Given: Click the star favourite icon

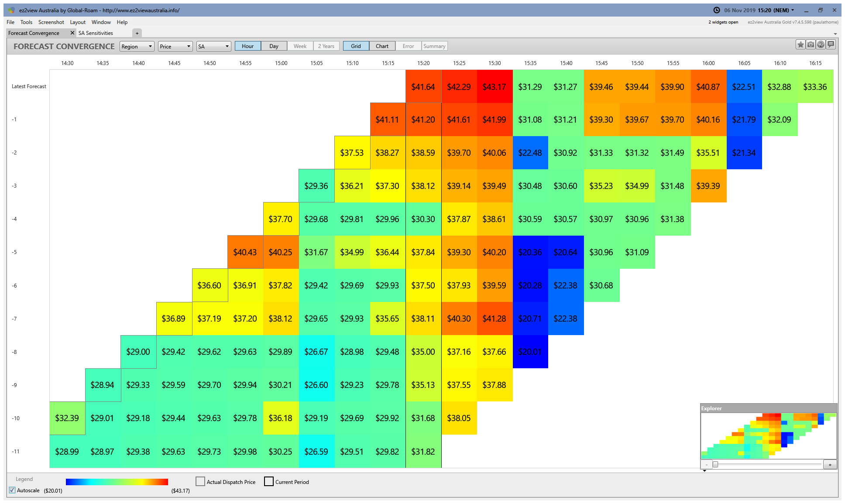Looking at the screenshot, I should [800, 45].
